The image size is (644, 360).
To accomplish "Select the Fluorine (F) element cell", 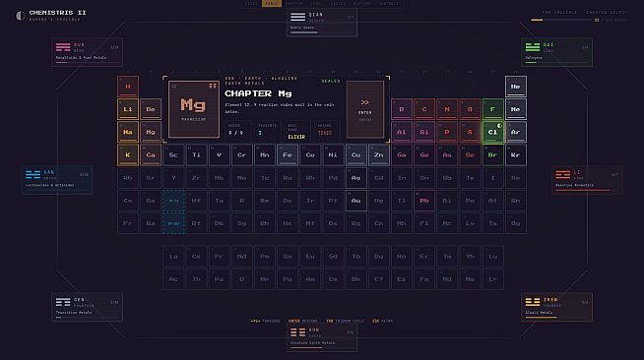I will click(x=493, y=109).
